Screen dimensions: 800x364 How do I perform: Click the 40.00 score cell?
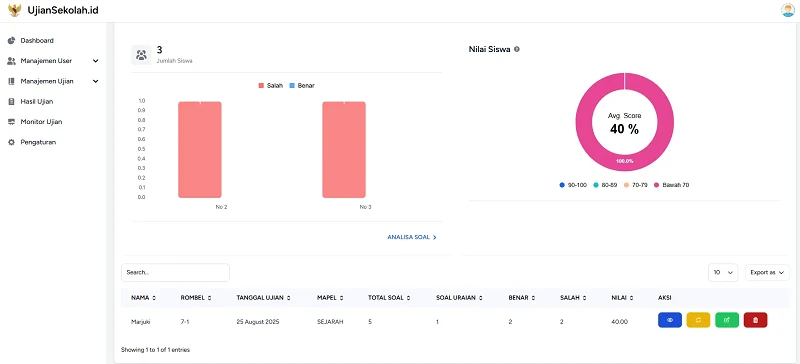click(619, 322)
